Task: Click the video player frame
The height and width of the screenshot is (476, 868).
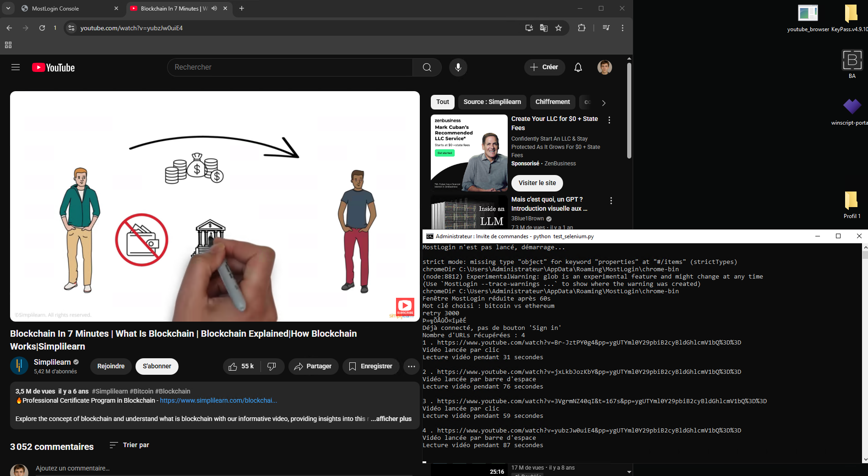Action: (215, 206)
